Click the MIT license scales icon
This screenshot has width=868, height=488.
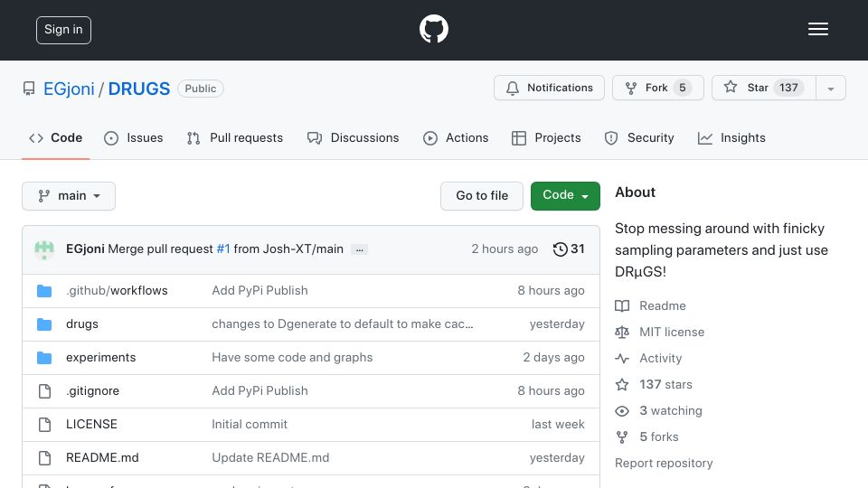click(622, 332)
